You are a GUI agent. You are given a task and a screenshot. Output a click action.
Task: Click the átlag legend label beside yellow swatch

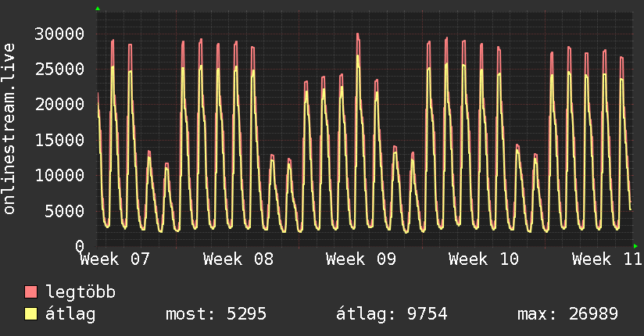(70, 314)
